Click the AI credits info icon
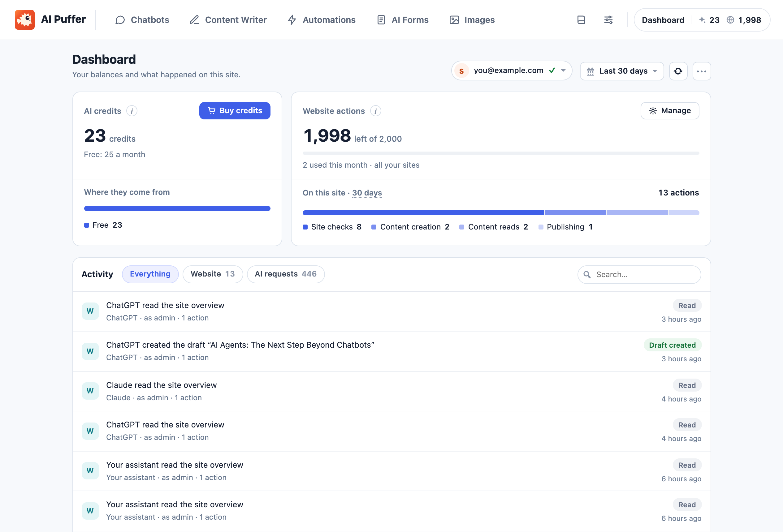The image size is (783, 532). 132,111
